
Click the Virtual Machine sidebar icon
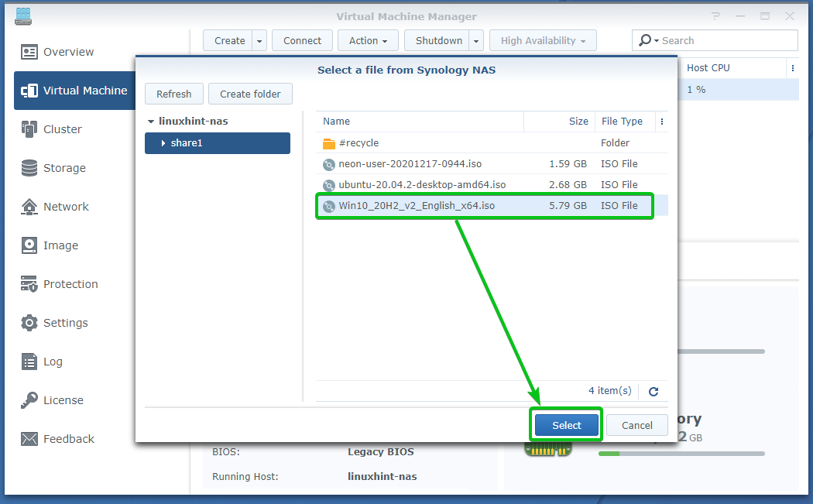pos(29,91)
